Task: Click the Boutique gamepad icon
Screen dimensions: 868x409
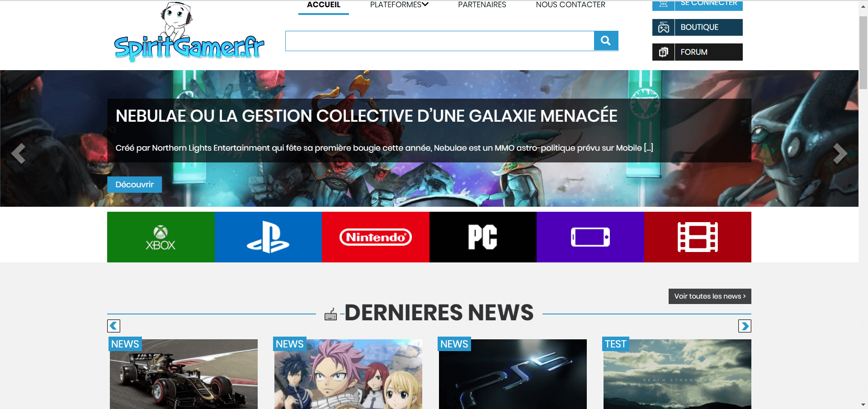Action: tap(663, 27)
